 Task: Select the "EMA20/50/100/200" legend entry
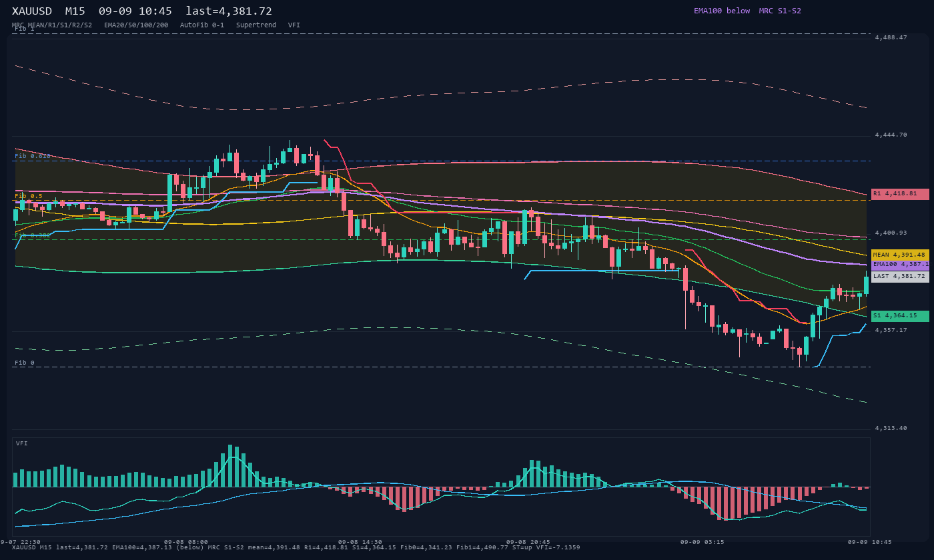pyautogui.click(x=136, y=25)
